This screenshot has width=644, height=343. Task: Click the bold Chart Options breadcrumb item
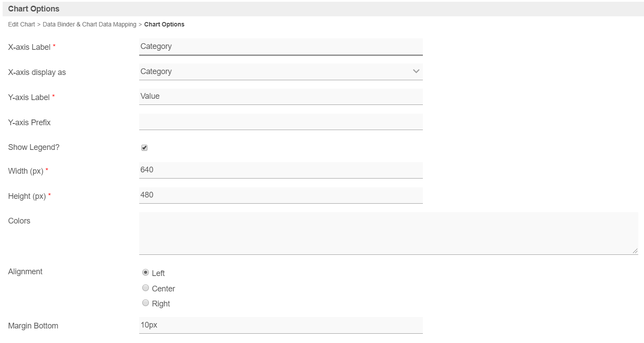point(164,25)
